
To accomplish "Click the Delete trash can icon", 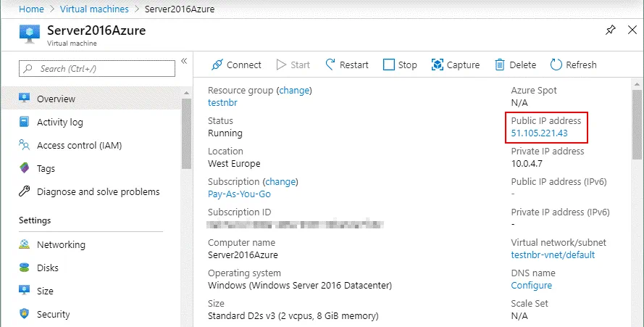I will click(499, 65).
